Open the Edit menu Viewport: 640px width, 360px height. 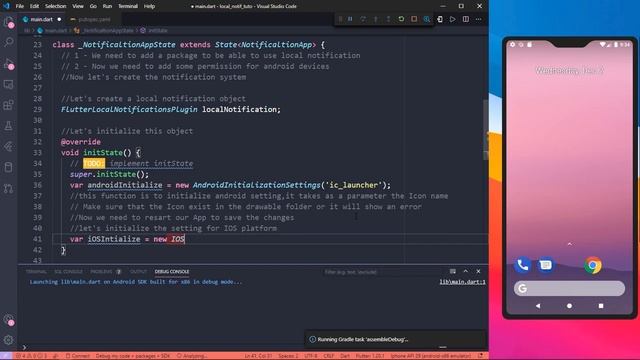34,6
